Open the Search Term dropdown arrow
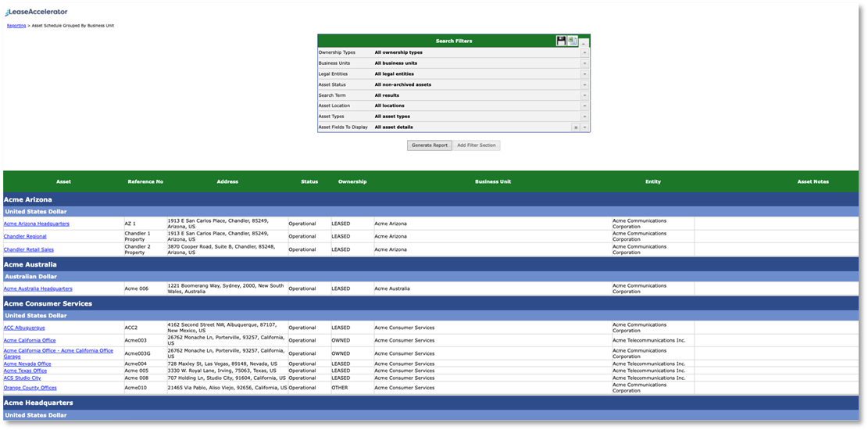868x430 pixels. pyautogui.click(x=584, y=95)
